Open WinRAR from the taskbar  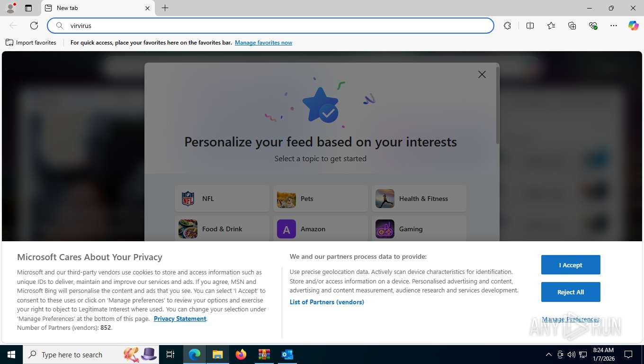tap(264, 355)
